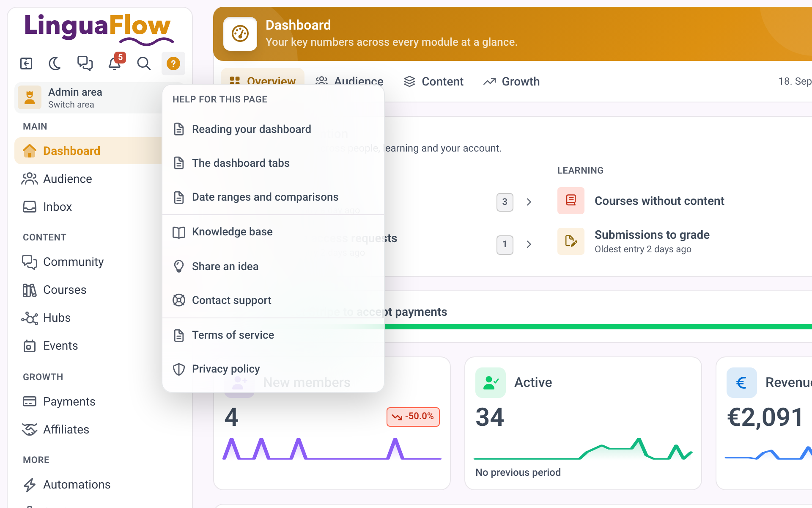812x508 pixels.
Task: Go to Hubs in sidebar
Action: [x=57, y=317]
